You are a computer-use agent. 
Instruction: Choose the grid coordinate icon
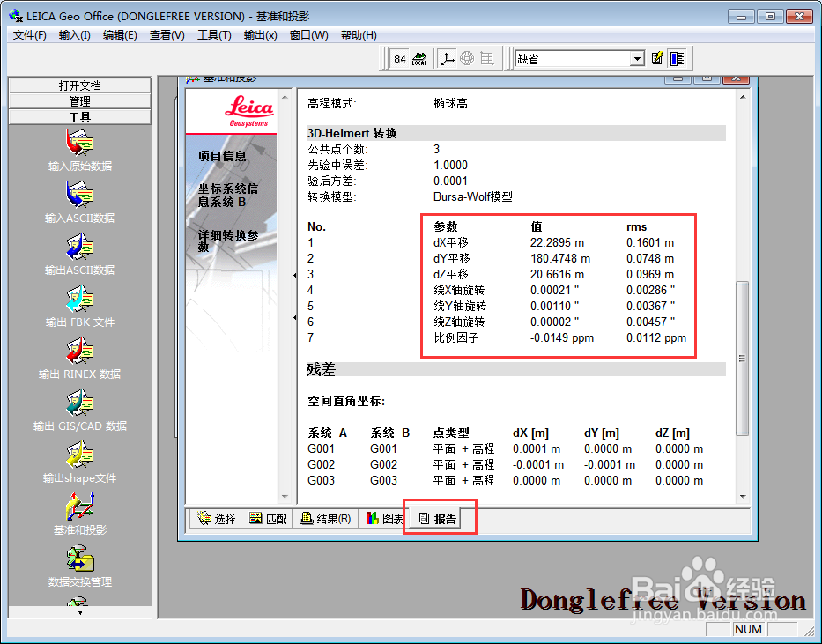tap(487, 59)
